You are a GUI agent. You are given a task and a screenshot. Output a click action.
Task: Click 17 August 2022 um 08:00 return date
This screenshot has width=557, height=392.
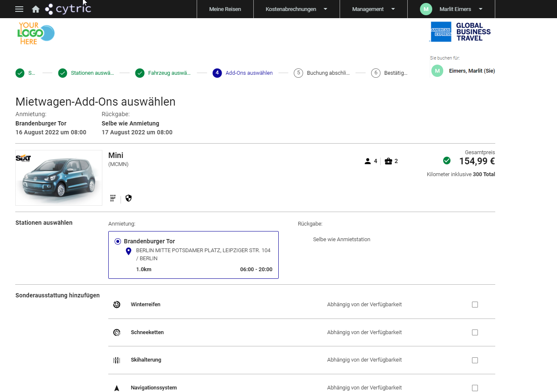click(137, 132)
